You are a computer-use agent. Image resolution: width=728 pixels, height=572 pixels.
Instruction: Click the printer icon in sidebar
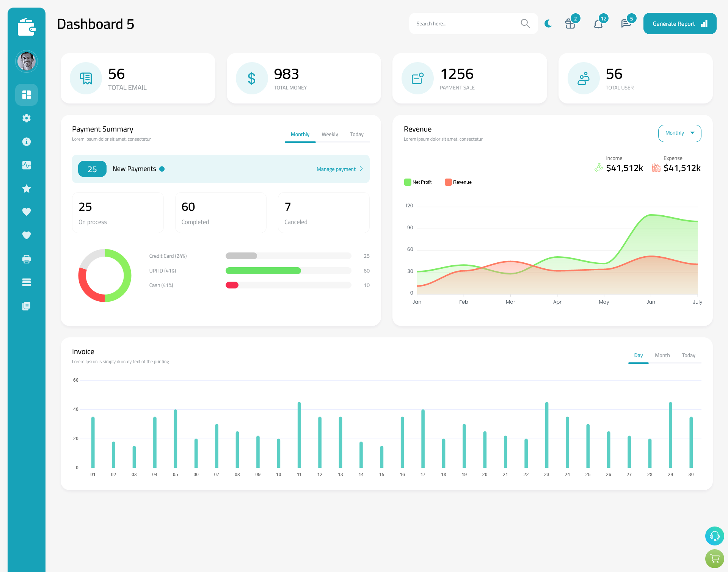click(27, 259)
